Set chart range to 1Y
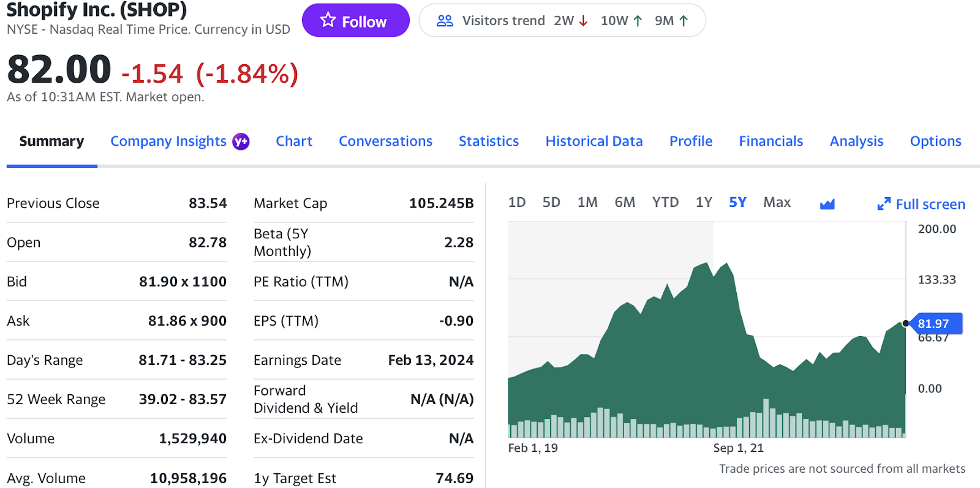The width and height of the screenshot is (980, 488). (x=704, y=202)
